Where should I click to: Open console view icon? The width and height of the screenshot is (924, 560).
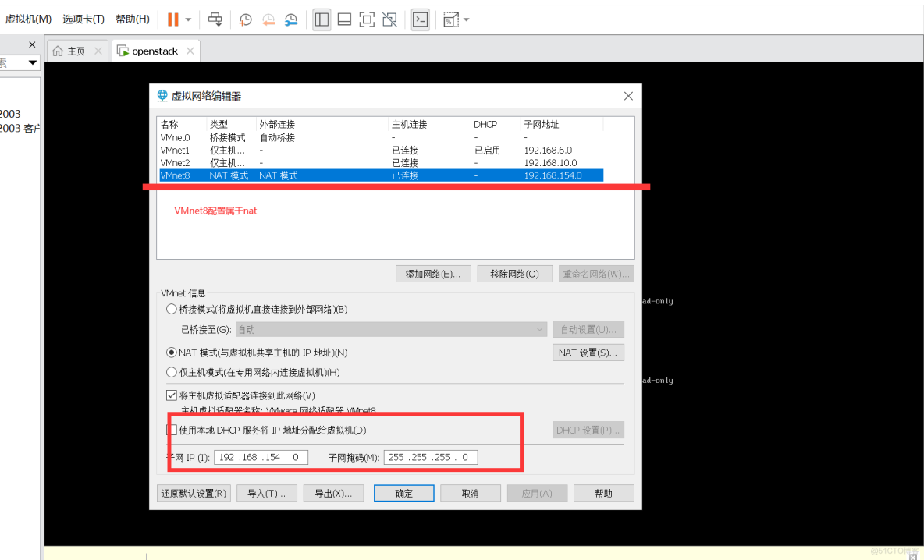(420, 19)
